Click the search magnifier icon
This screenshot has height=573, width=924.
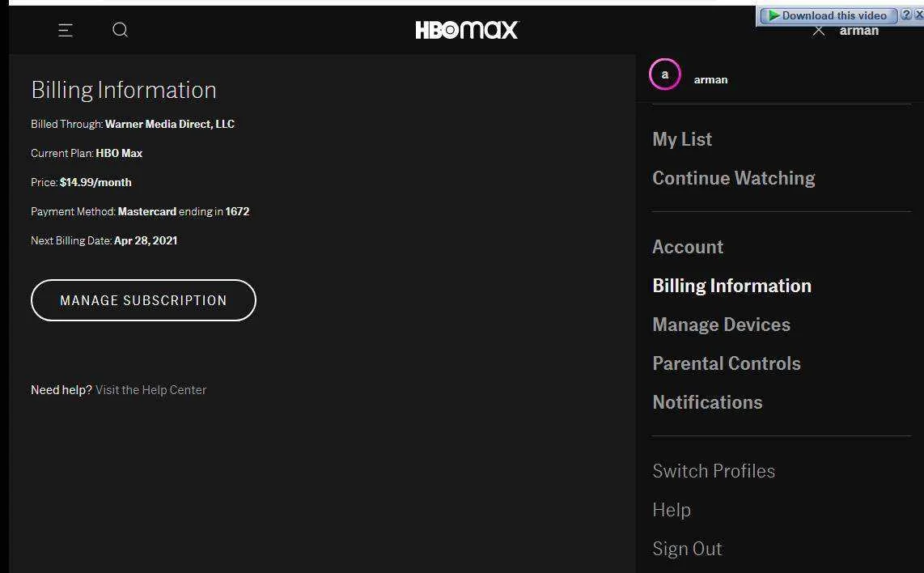(x=121, y=29)
